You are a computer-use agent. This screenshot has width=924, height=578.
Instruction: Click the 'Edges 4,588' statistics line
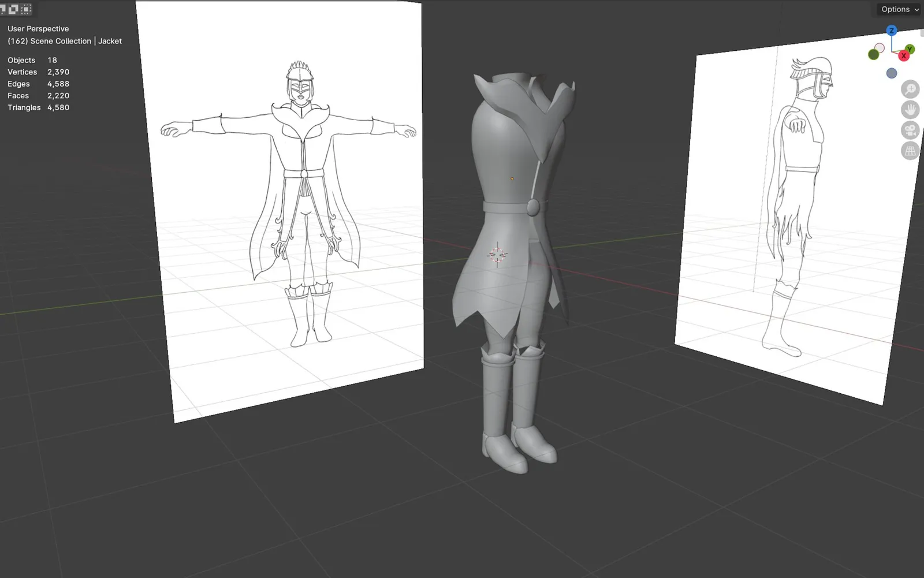(38, 84)
